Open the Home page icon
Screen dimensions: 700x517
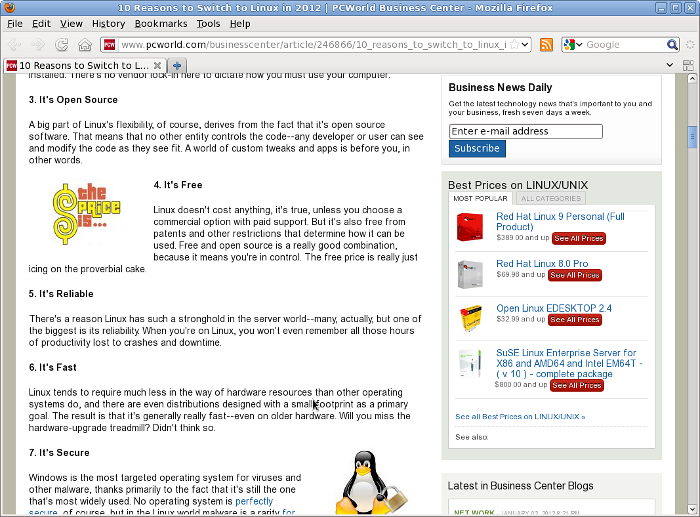click(x=85, y=45)
